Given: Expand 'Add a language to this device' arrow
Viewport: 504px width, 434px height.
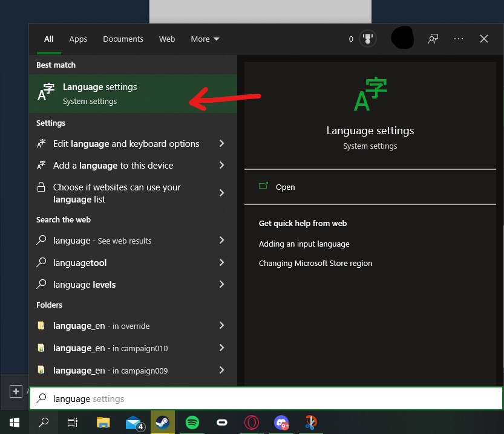Looking at the screenshot, I should [x=221, y=165].
